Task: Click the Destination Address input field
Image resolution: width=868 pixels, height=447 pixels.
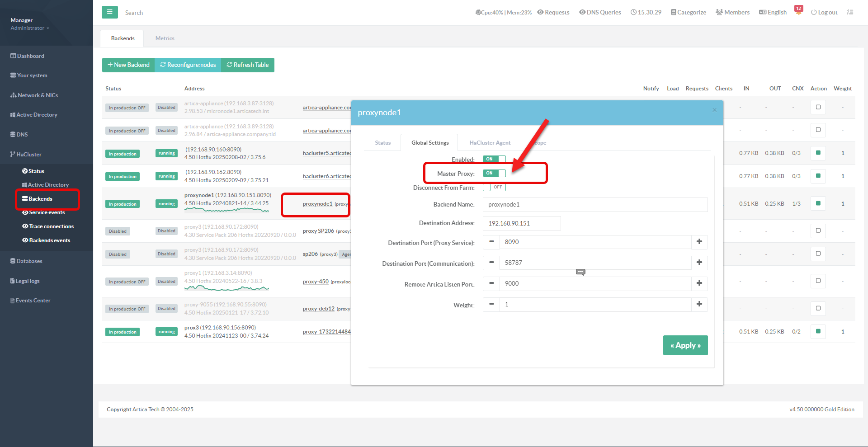Action: tap(521, 223)
